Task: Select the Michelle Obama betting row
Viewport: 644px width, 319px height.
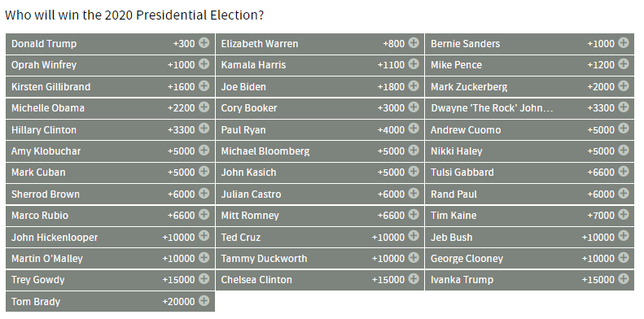Action: pos(110,108)
